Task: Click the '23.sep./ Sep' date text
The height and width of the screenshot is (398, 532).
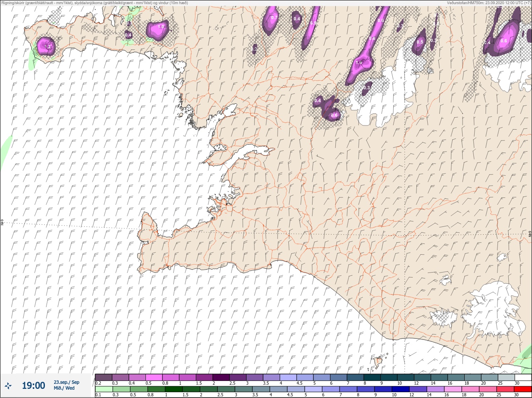Action: coord(66,382)
